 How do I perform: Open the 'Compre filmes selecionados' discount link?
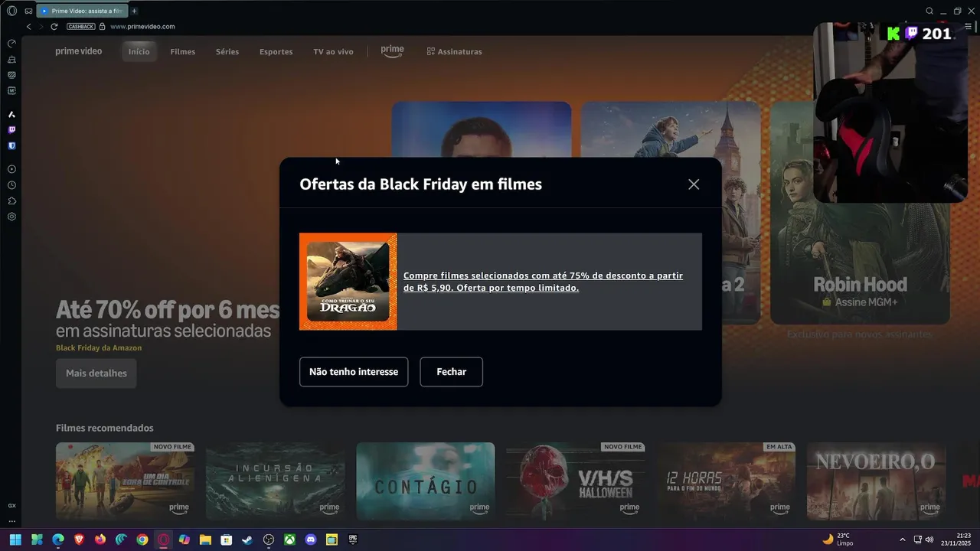[543, 282]
